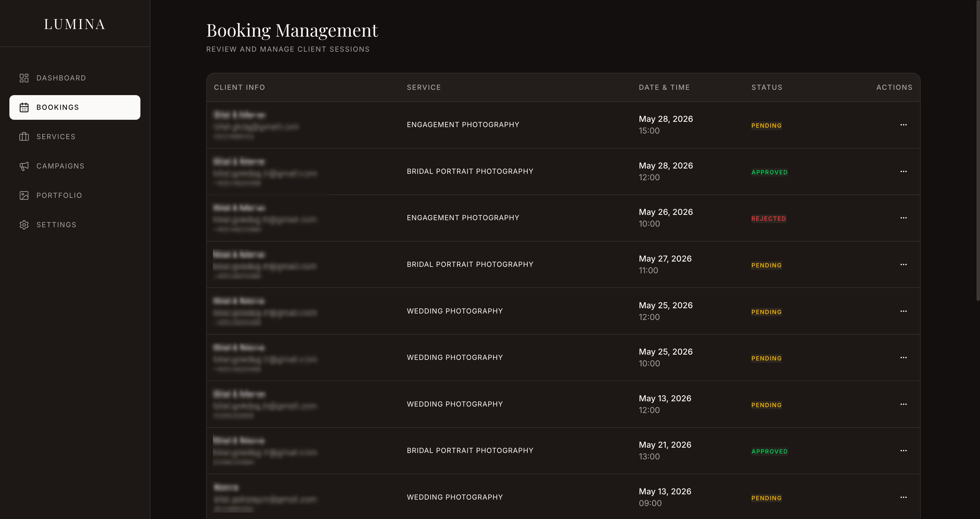Click the Engagement Photography service on May 26
Viewport: 980px width, 519px height.
click(463, 218)
